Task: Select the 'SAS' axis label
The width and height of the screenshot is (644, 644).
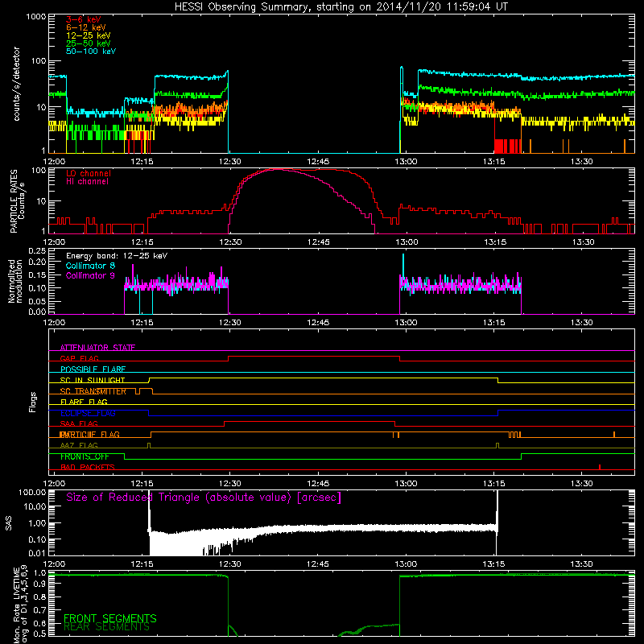Action: (x=8, y=522)
